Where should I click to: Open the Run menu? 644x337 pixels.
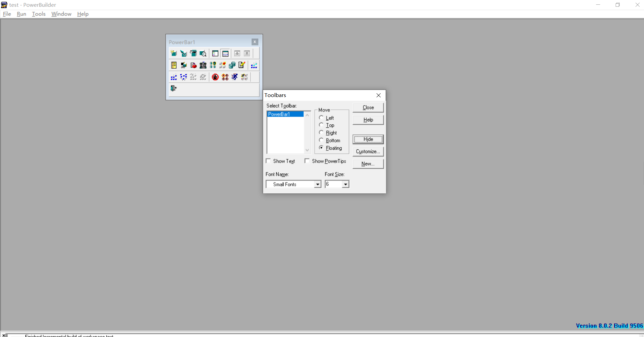pos(21,14)
